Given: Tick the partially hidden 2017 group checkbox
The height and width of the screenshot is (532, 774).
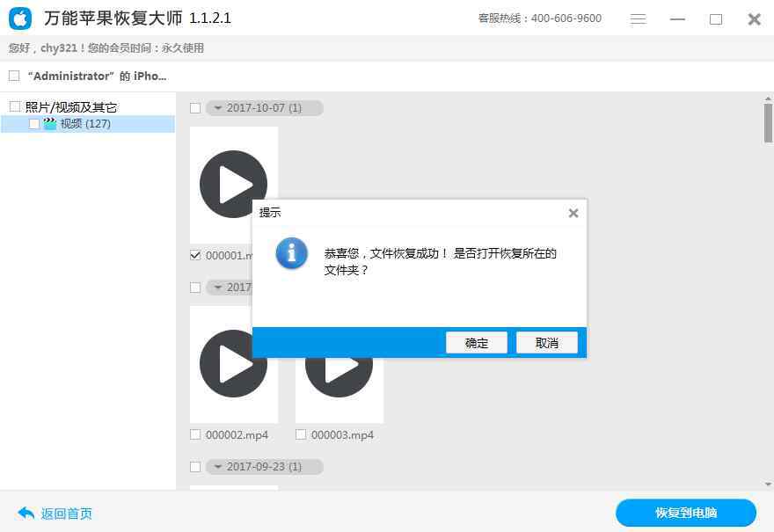Looking at the screenshot, I should coord(195,288).
